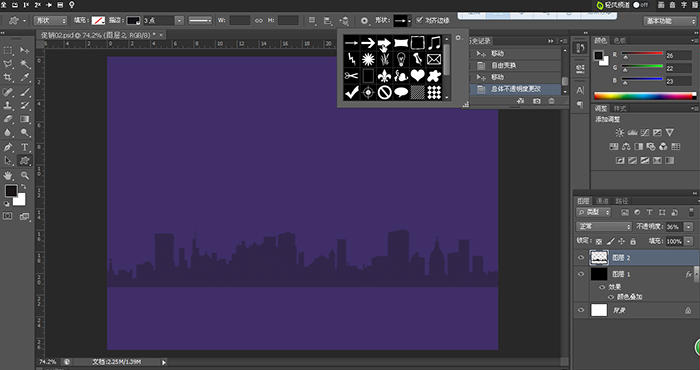This screenshot has height=370, width=700.
Task: Pick the light bulb shape preset
Action: pyautogui.click(x=401, y=59)
